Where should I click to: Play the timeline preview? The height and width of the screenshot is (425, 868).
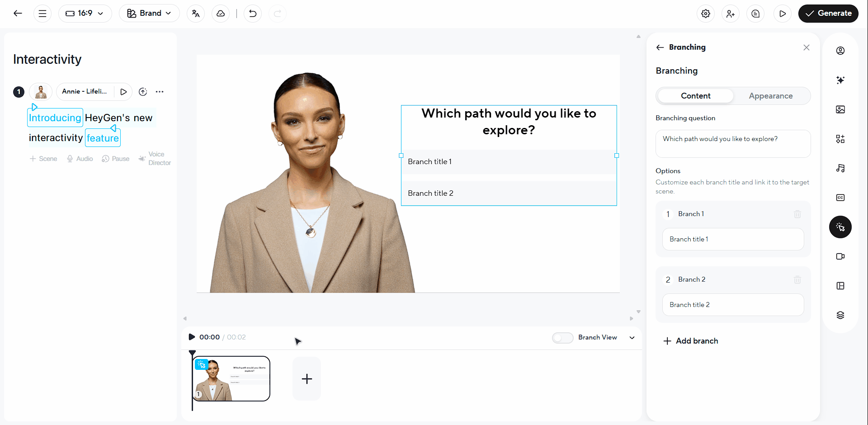coord(192,337)
